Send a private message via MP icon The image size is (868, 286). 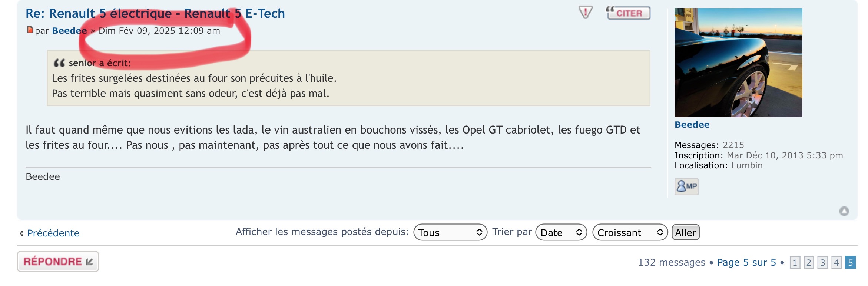tap(686, 186)
